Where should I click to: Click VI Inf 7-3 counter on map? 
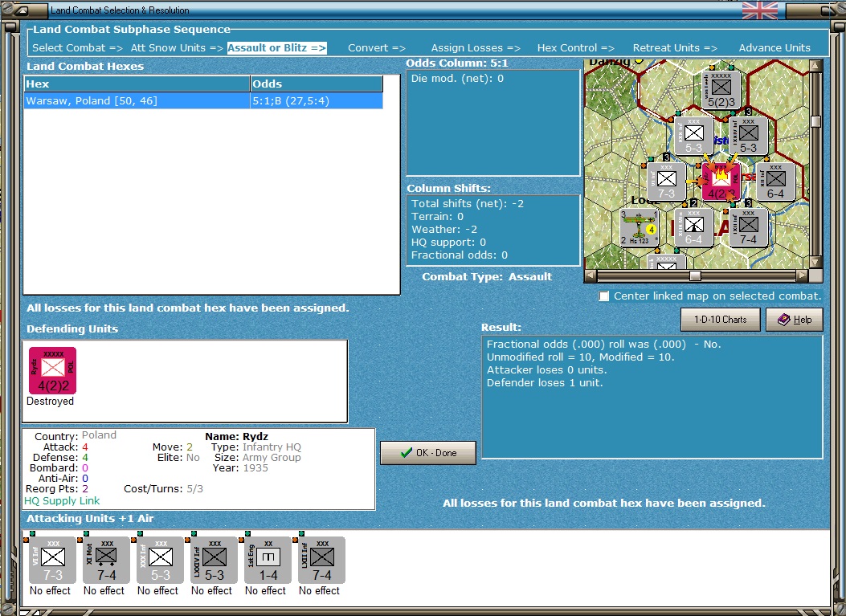pos(666,182)
